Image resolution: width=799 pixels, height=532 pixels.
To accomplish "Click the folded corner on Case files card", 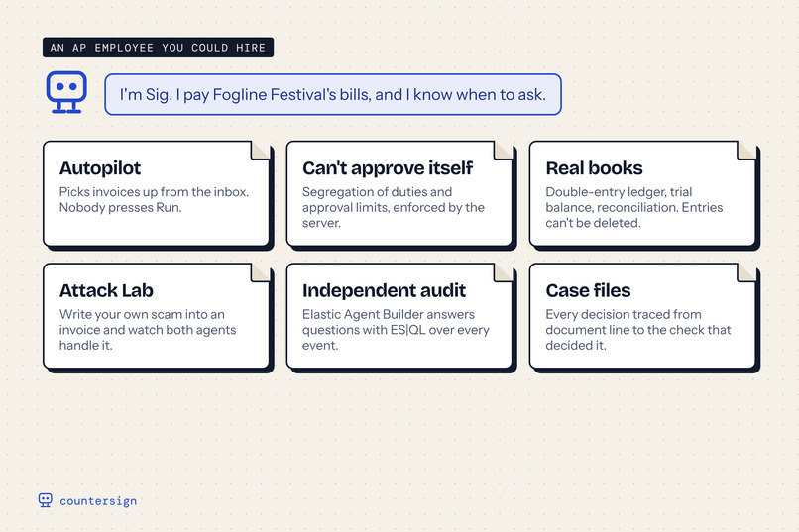I will (x=746, y=272).
